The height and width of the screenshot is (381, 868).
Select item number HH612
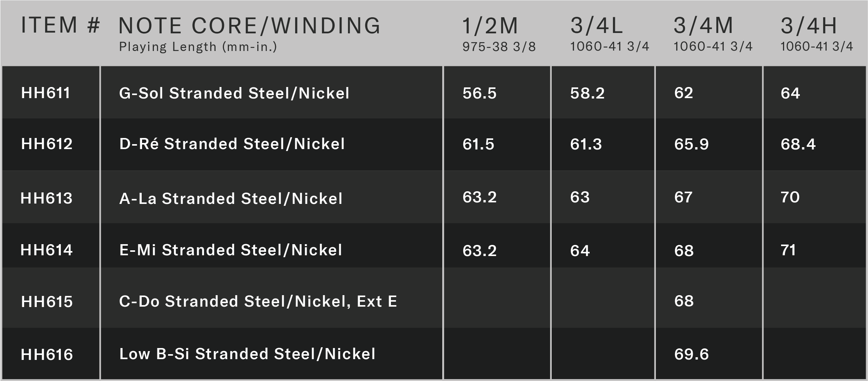(47, 144)
